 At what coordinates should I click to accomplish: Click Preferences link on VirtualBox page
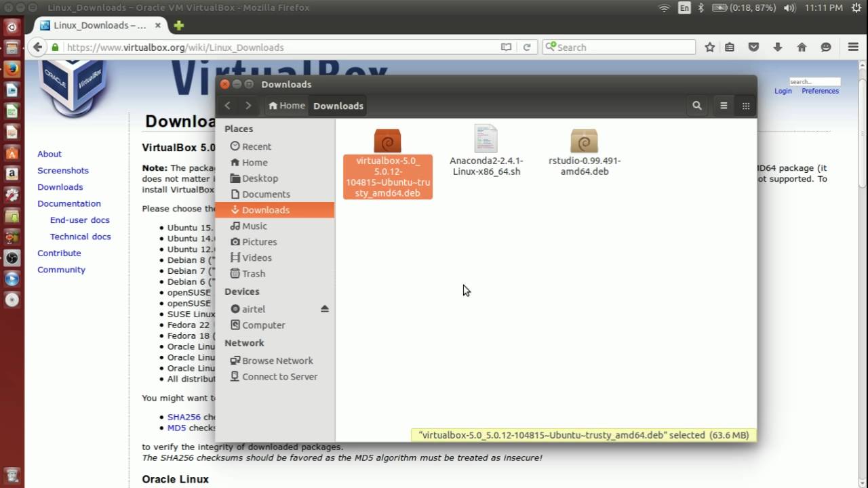(821, 91)
